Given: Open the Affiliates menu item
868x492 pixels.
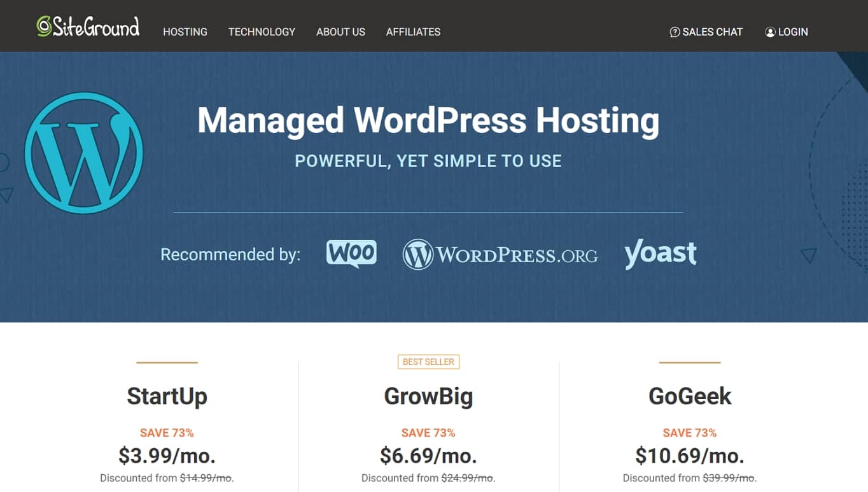Looking at the screenshot, I should (413, 32).
